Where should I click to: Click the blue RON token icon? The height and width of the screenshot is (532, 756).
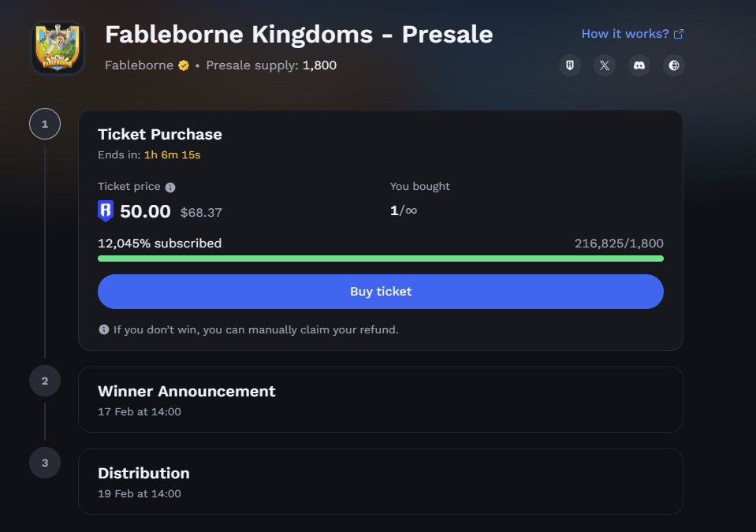coord(106,211)
